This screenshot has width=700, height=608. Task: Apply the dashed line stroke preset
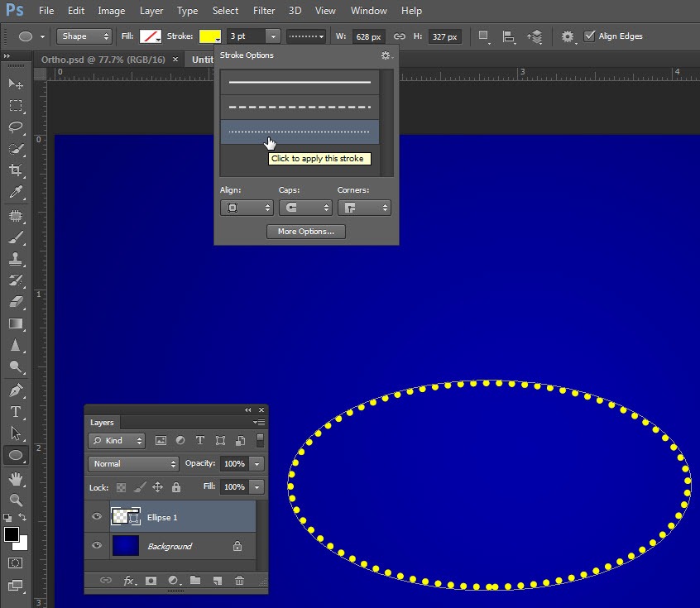300,107
